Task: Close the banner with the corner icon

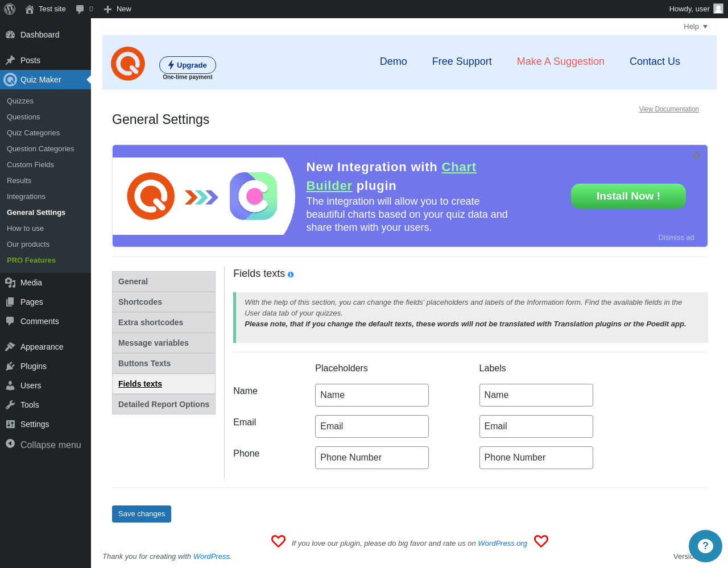Action: (696, 156)
